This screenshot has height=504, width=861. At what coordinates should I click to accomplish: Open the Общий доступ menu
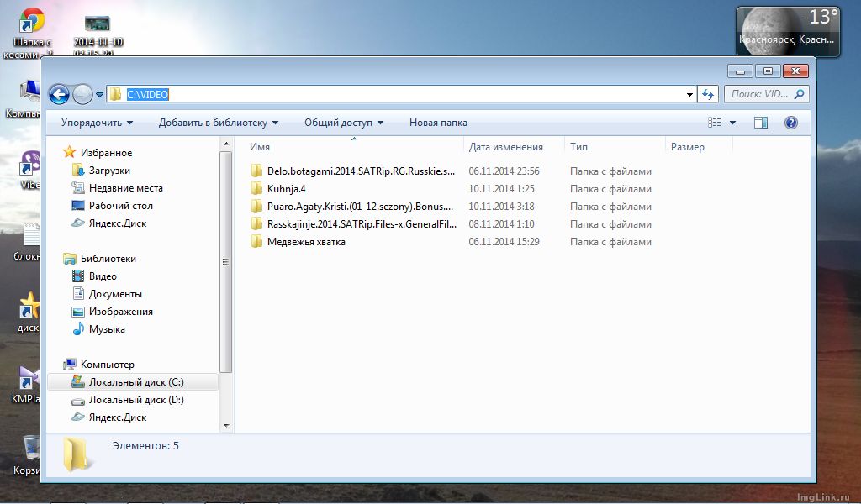coord(344,123)
